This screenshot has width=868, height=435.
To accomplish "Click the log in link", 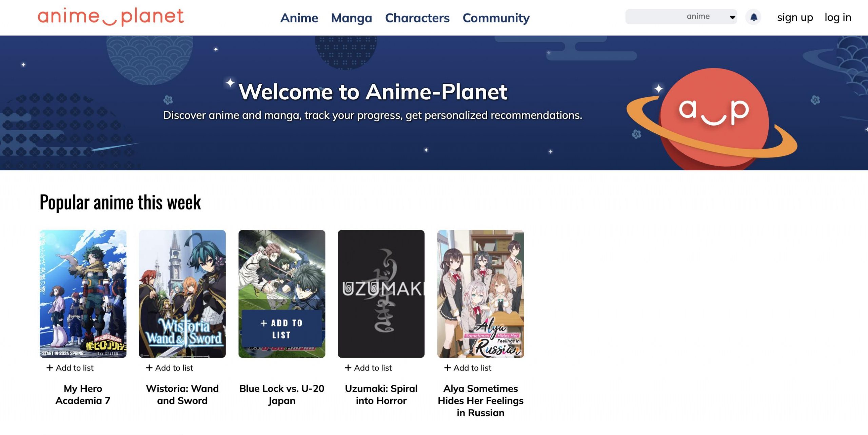I will point(838,17).
